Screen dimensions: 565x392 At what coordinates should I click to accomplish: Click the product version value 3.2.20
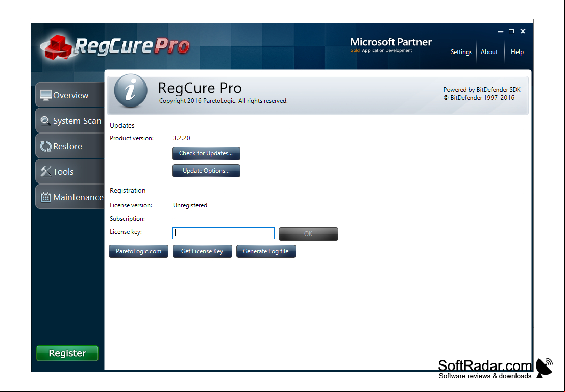[182, 138]
